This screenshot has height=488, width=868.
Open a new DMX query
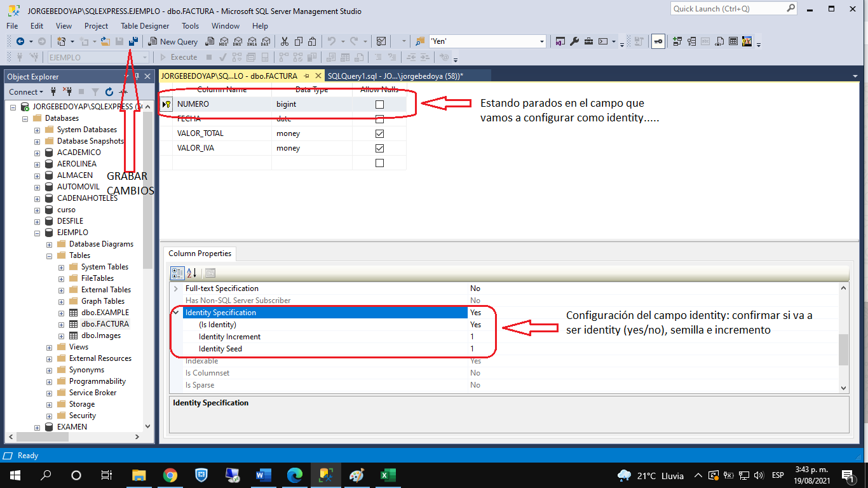click(238, 41)
